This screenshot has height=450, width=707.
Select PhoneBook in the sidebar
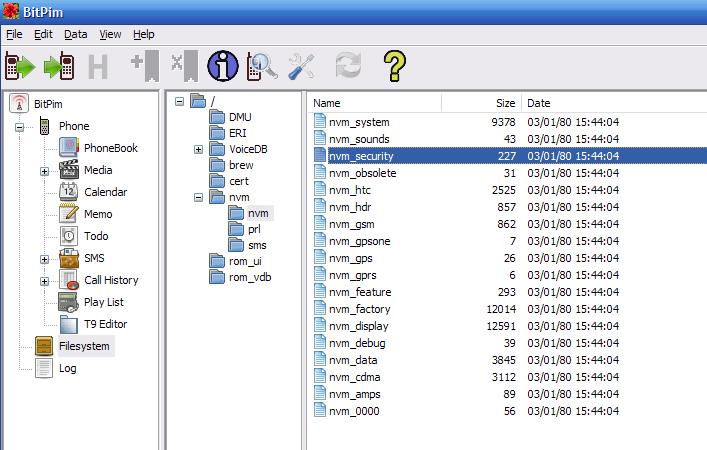tap(110, 148)
